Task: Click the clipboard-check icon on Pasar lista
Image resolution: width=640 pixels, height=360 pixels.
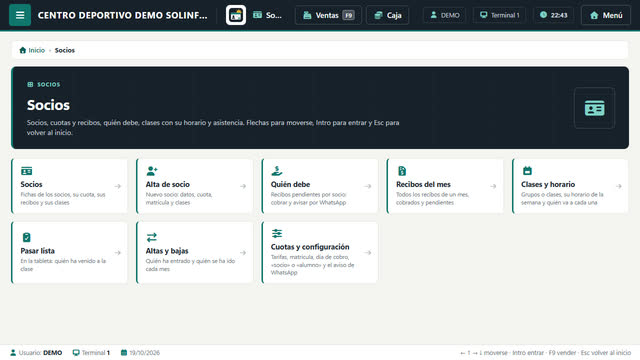Action: click(27, 237)
